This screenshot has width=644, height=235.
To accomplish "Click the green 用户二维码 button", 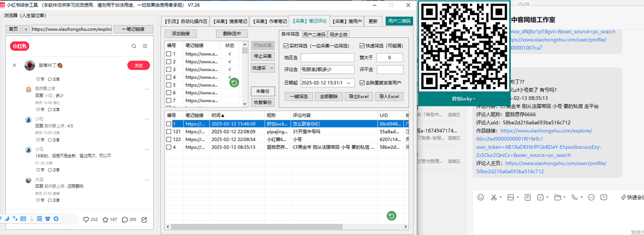I will [x=399, y=21].
